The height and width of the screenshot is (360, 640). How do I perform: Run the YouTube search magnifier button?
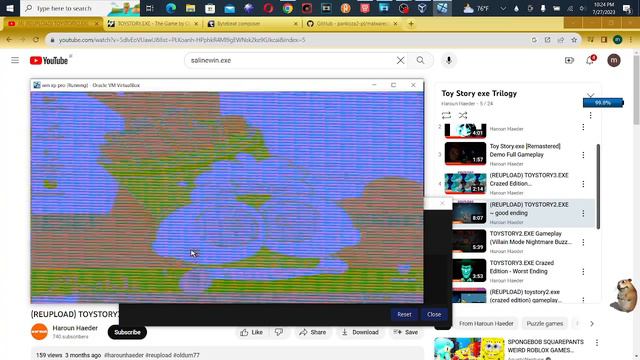pos(420,60)
